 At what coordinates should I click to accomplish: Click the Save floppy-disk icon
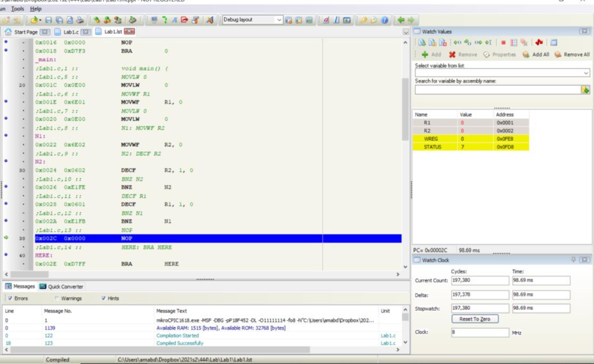48,20
